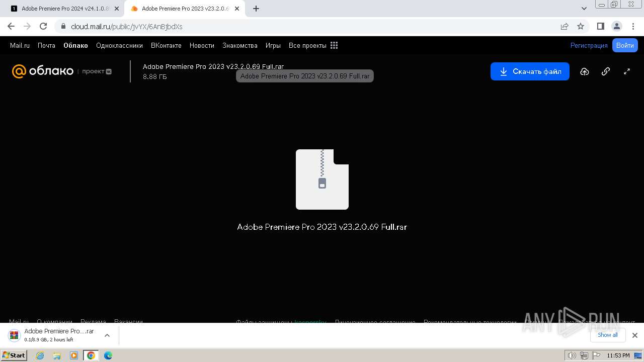The width and height of the screenshot is (644, 362).
Task: Click the Войти button
Action: pyautogui.click(x=625, y=45)
